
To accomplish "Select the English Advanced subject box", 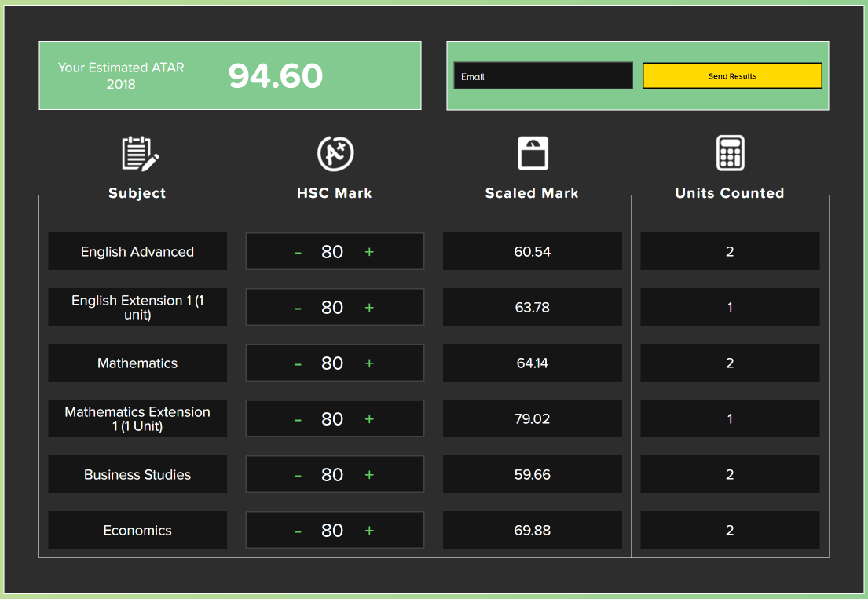I will click(137, 252).
